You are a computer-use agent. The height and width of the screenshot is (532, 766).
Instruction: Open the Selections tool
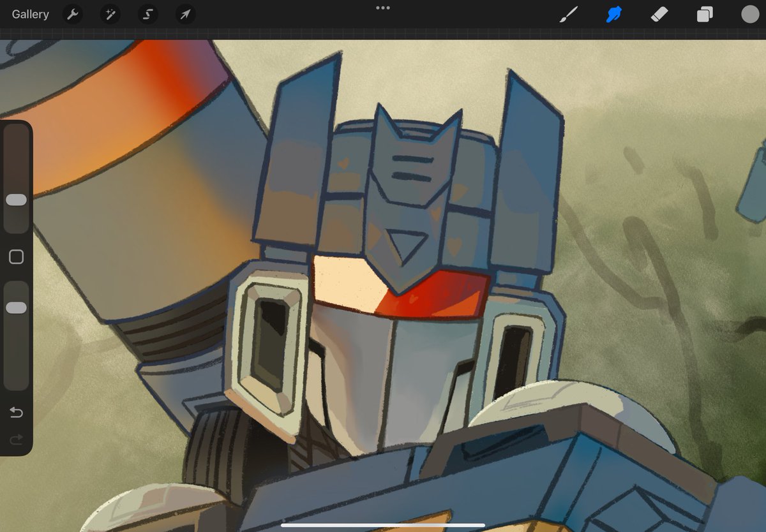click(147, 14)
